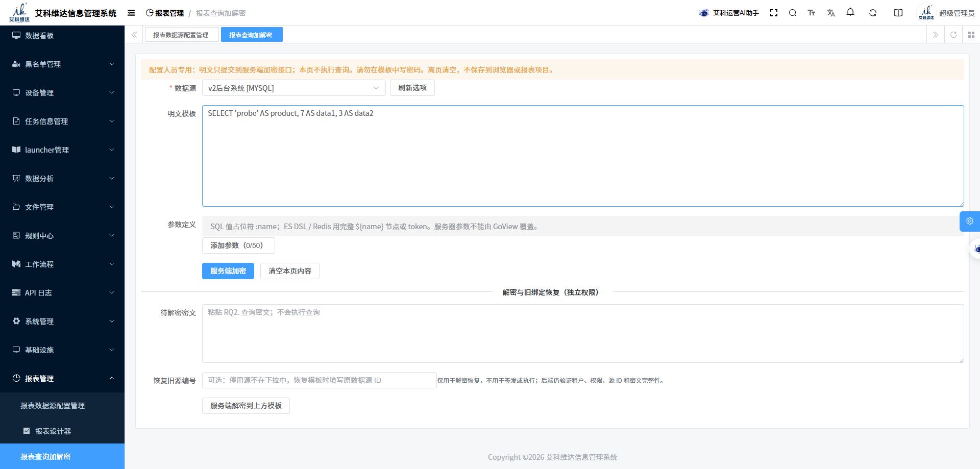Collapse the 报表管理 sidebar menu
980x469 pixels.
62,379
